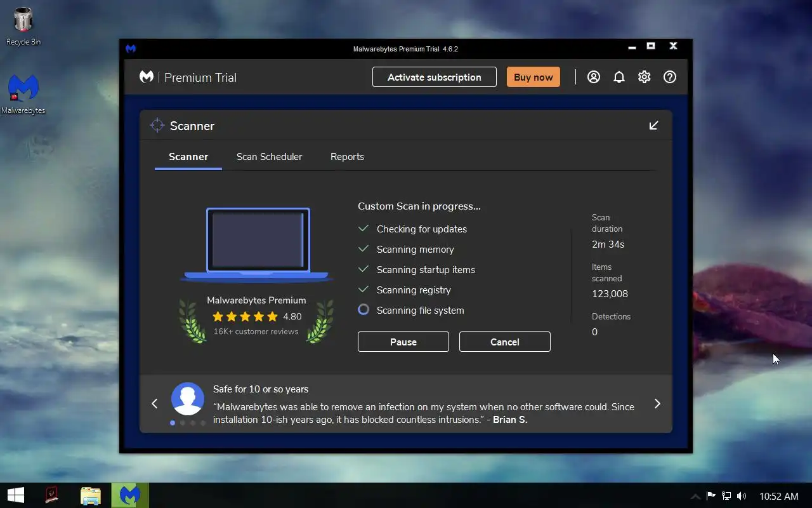
Task: Click the '16K+ customer reviews' text
Action: 256,331
